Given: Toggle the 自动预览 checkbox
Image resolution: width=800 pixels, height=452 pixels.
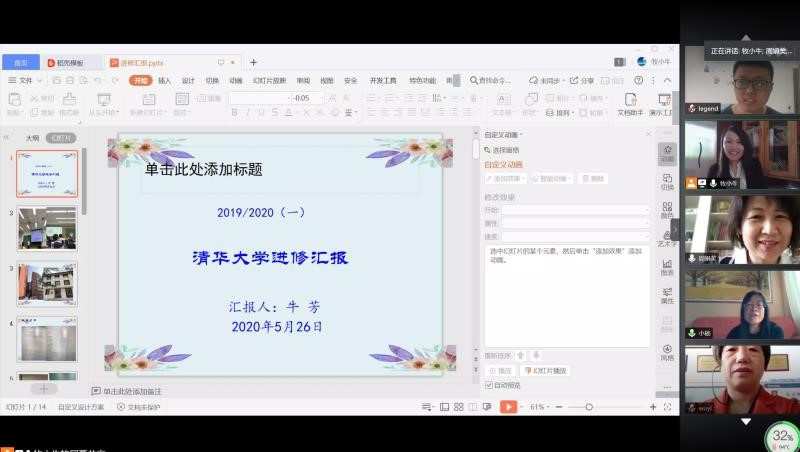Looking at the screenshot, I should (x=489, y=385).
